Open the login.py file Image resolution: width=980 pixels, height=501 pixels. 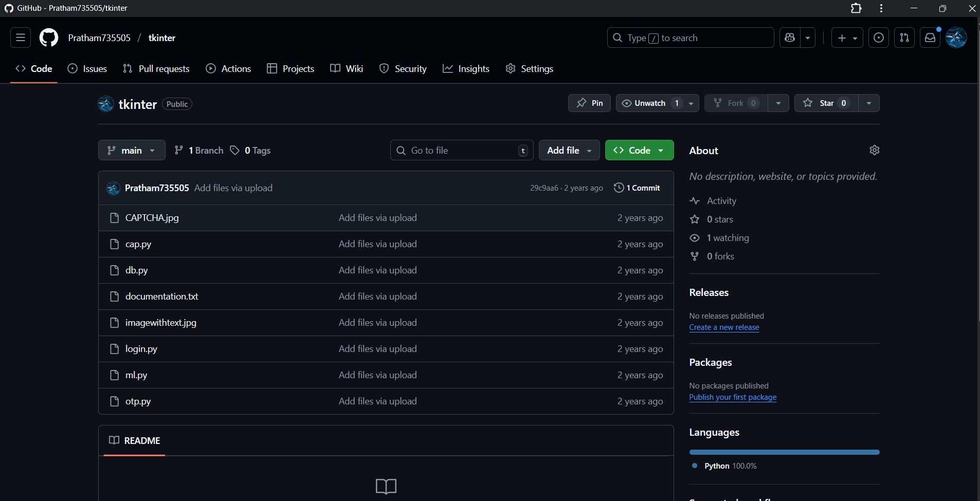point(141,349)
